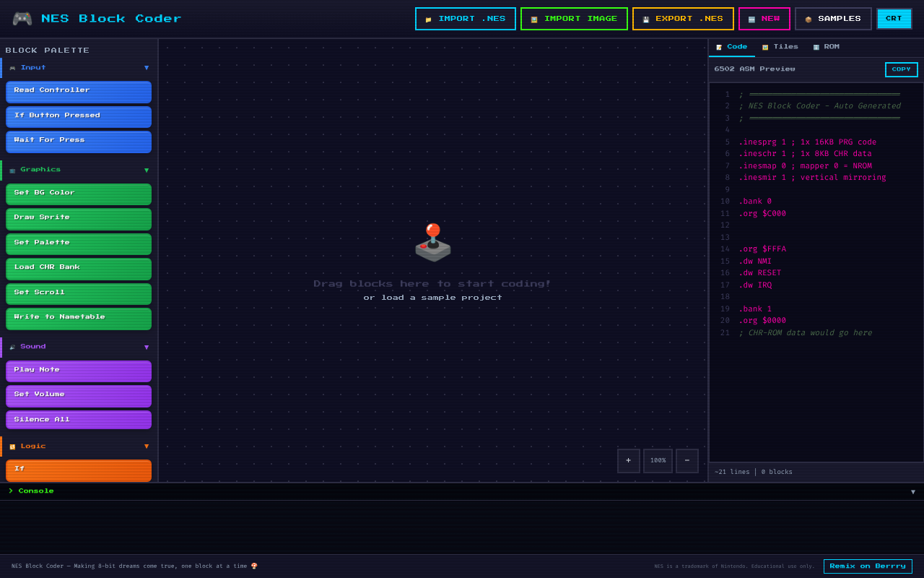Image resolution: width=924 pixels, height=578 pixels.
Task: Collapse the Input category arrow
Action: 147,68
